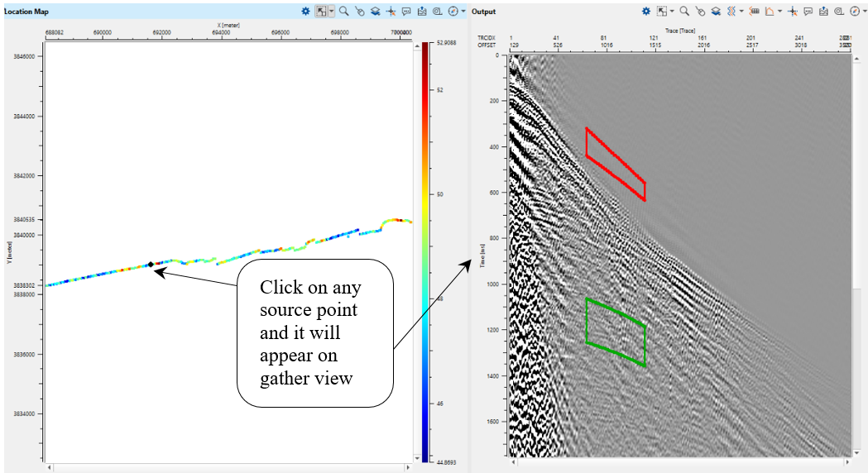Open settings gear in Location Map toolbar
This screenshot has width=868, height=473.
click(x=305, y=12)
